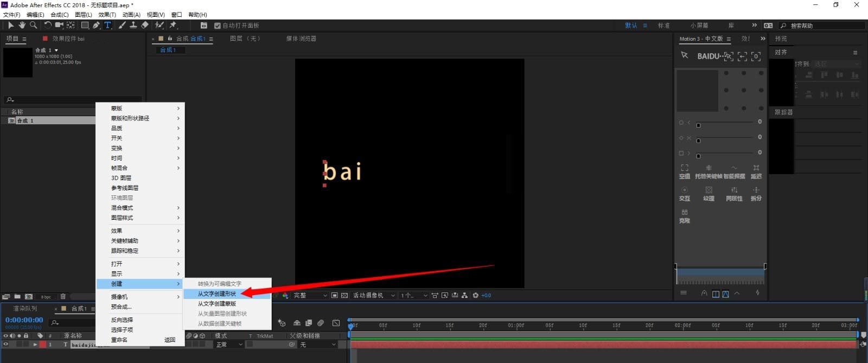868x363 pixels.
Task: Select the Selection arrow tool
Action: point(10,25)
